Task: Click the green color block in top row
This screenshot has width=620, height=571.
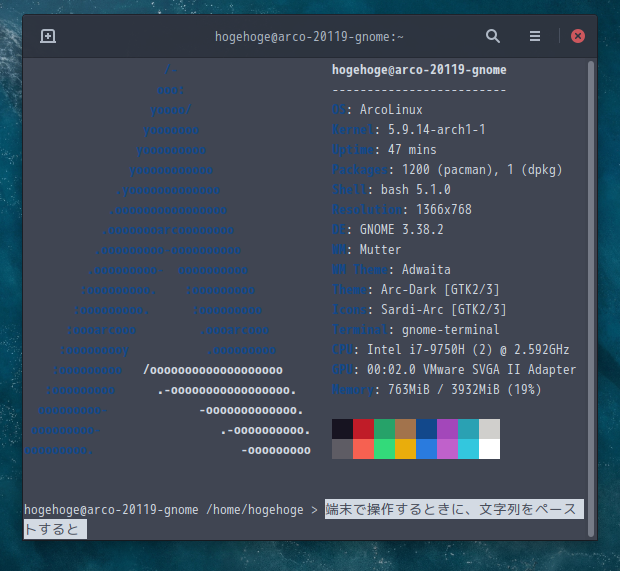Action: click(x=384, y=429)
